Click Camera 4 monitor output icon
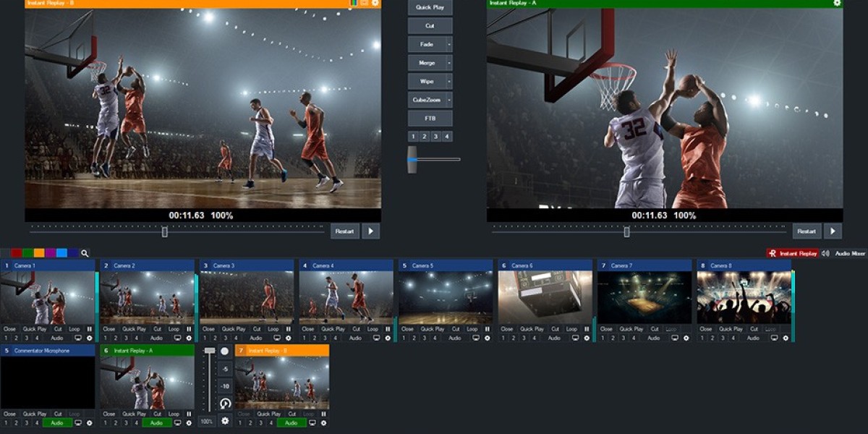This screenshot has height=434, width=868. 377,338
